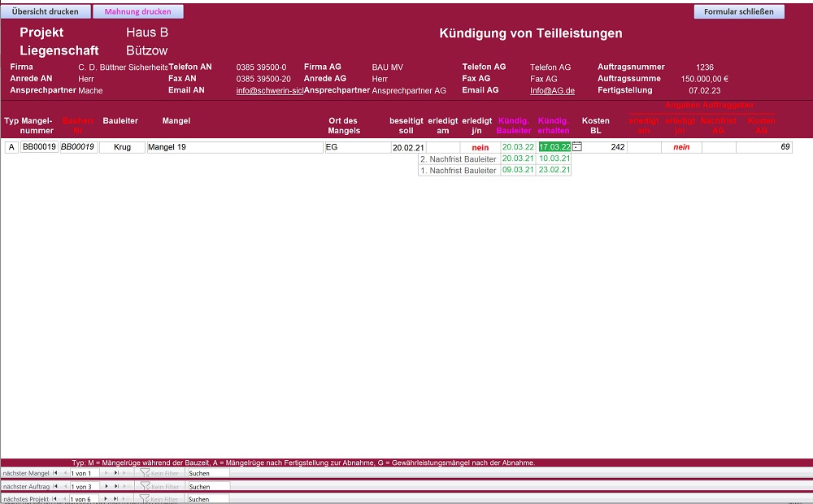
Task: Click the Mangel 19 description field
Action: [x=235, y=147]
